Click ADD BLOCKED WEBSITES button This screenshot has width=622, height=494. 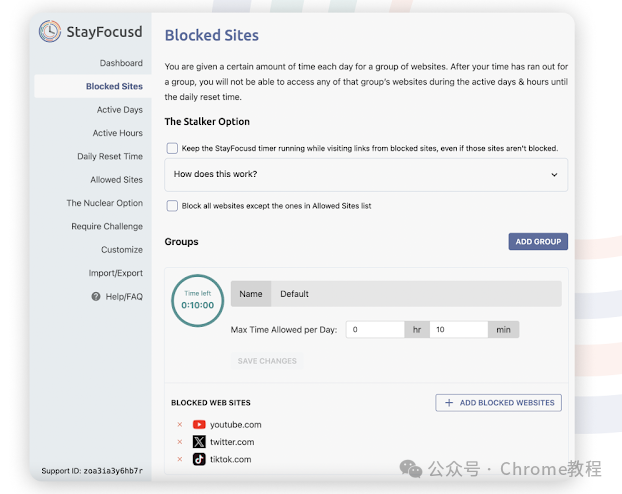tap(498, 403)
